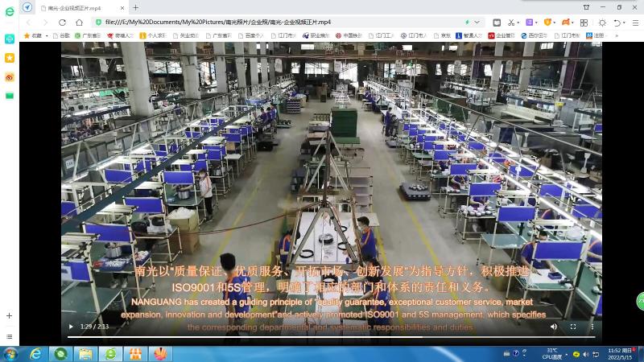Open the scissors screenshot tool

click(x=511, y=23)
